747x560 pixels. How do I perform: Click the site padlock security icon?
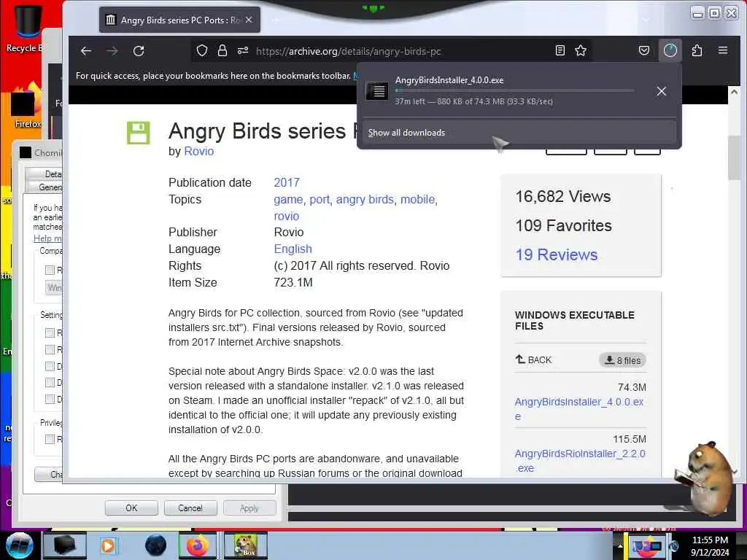click(x=222, y=50)
